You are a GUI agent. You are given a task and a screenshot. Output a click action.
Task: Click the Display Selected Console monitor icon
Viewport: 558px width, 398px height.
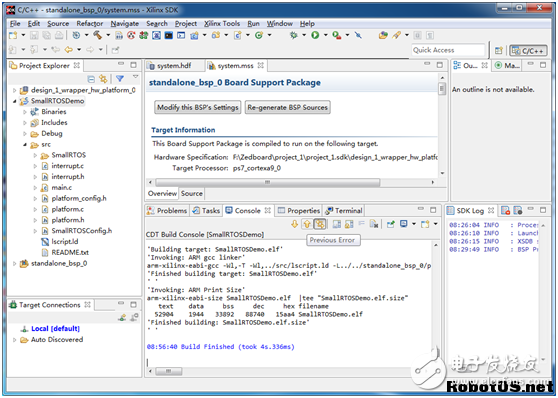point(404,224)
